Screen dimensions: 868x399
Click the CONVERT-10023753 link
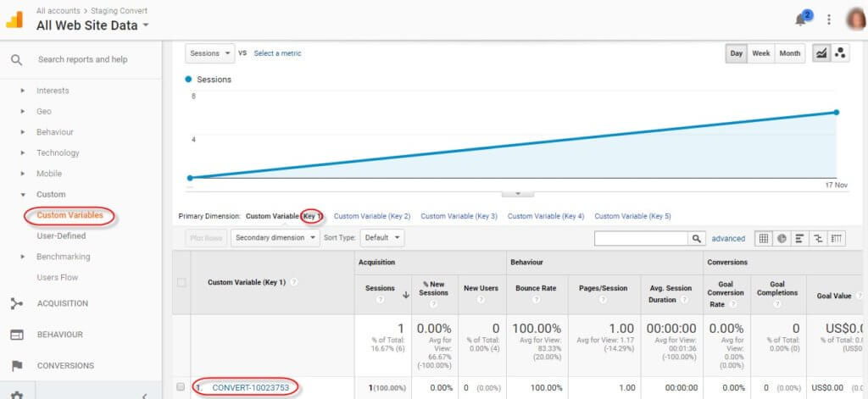point(251,388)
